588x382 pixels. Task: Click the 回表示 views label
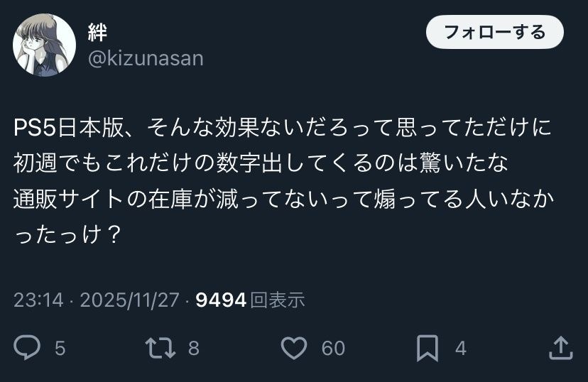278,300
